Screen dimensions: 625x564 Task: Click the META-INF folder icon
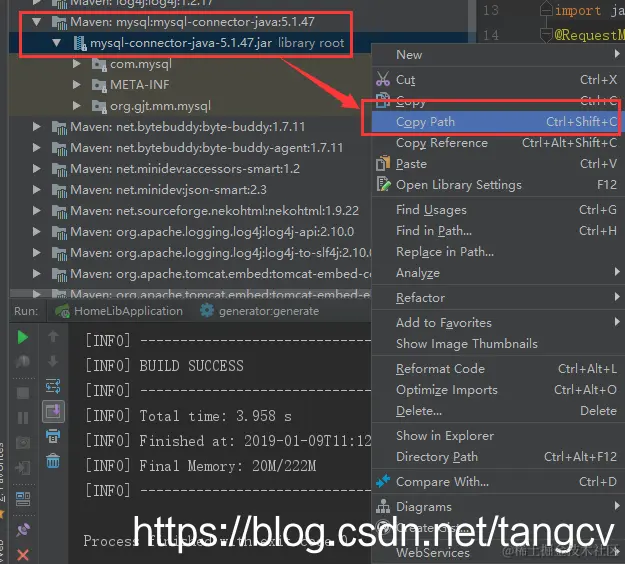pyautogui.click(x=99, y=85)
